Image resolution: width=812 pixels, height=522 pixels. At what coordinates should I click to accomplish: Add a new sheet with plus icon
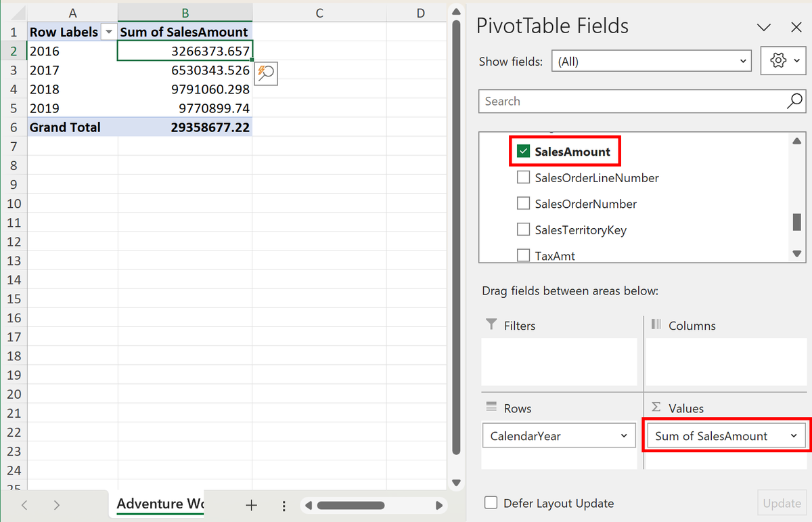[251, 505]
